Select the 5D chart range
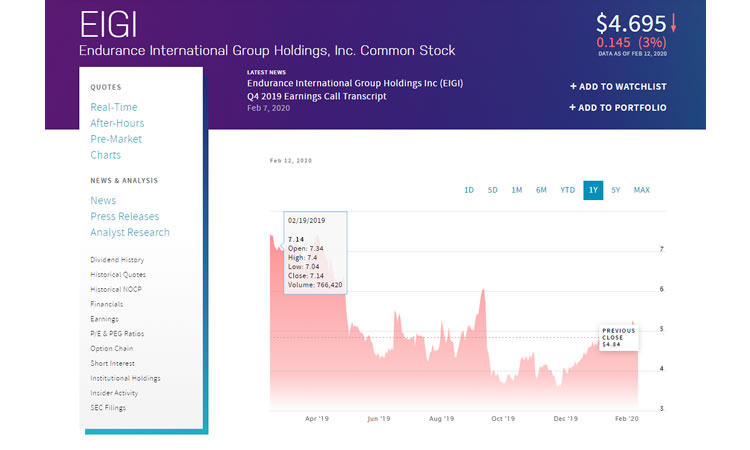The image size is (750, 450). pyautogui.click(x=493, y=190)
